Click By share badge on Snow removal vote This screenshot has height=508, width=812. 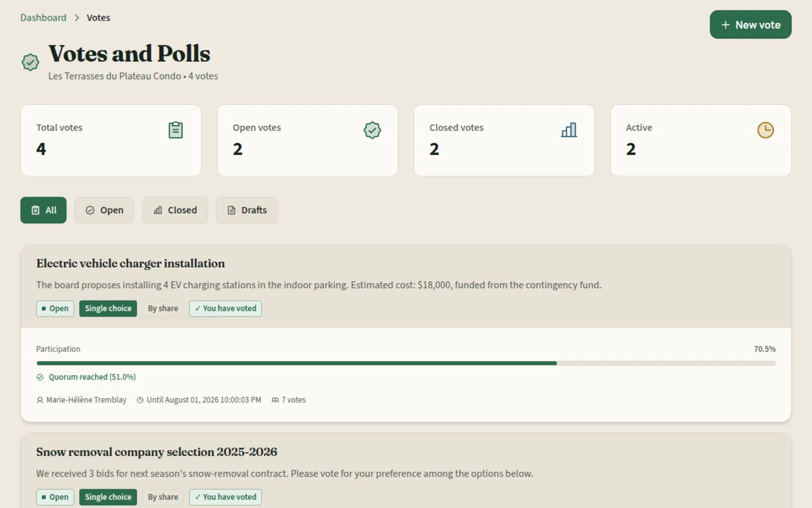163,497
